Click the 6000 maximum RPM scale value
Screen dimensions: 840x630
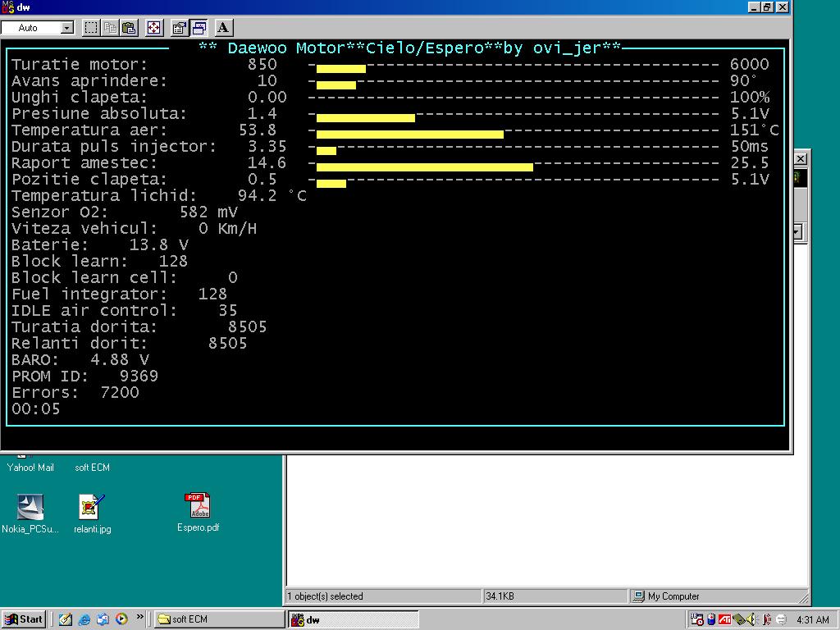tap(750, 64)
